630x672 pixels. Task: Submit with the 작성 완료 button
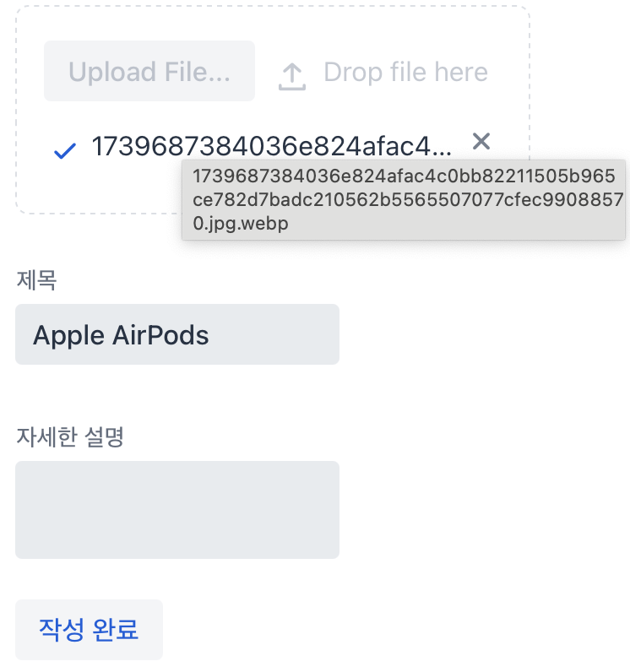(x=89, y=630)
